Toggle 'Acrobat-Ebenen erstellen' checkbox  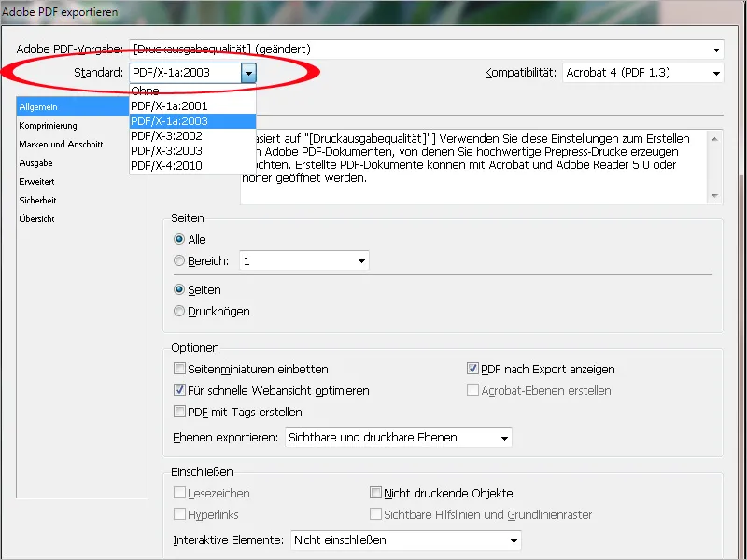coord(472,390)
